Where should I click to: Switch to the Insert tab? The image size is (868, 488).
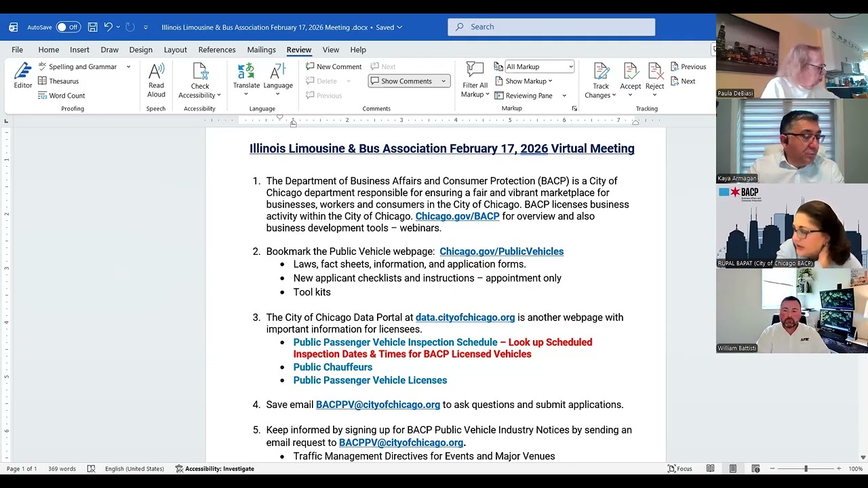(x=79, y=49)
